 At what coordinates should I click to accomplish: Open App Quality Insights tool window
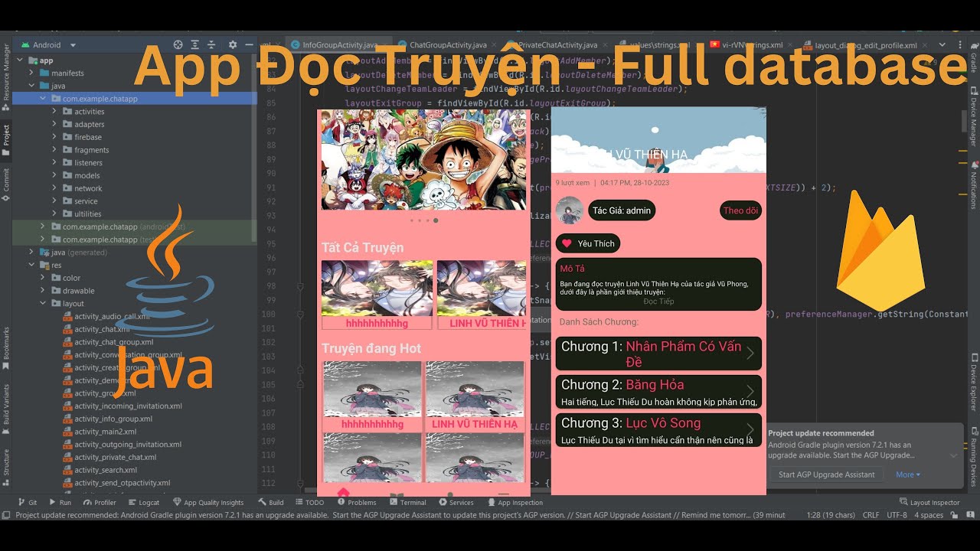pos(208,503)
